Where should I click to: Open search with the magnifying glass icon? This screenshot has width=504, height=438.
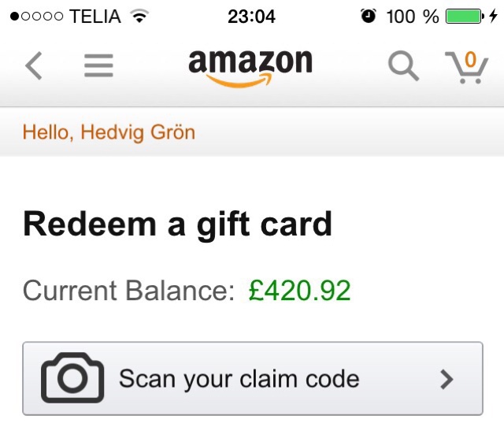tap(403, 65)
